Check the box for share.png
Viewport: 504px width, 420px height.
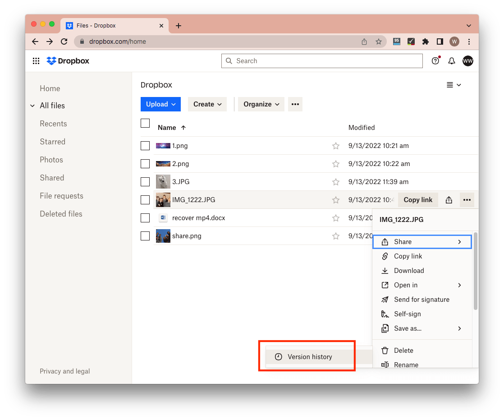[x=145, y=236]
